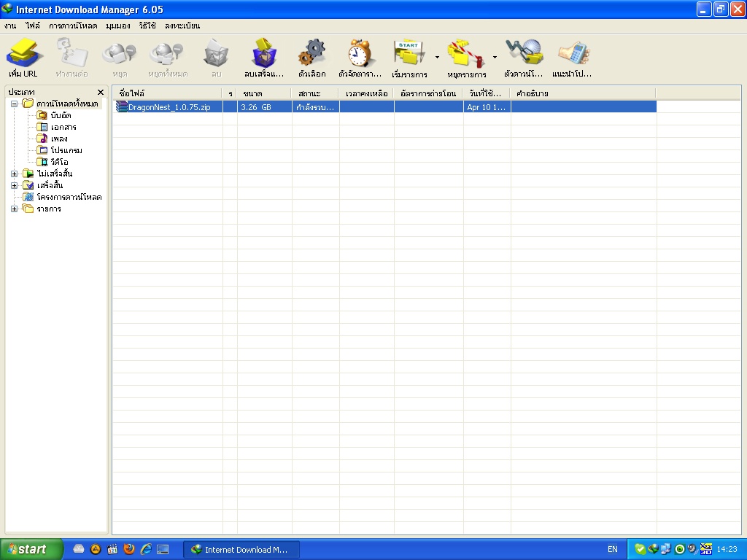The height and width of the screenshot is (560, 747).
Task: Select รายการ queue folder in tree
Action: [x=49, y=209]
